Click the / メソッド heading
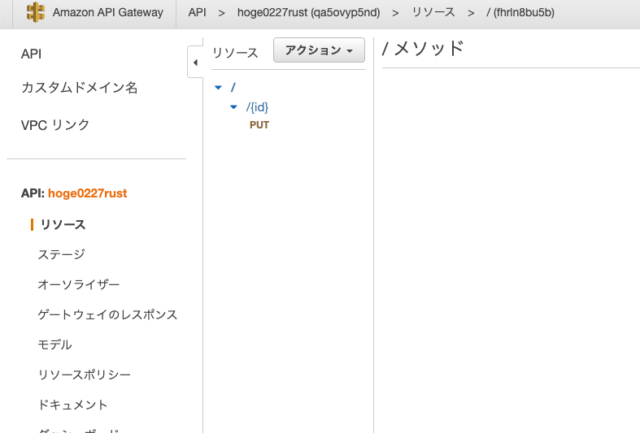Image resolution: width=640 pixels, height=433 pixels. [x=423, y=49]
